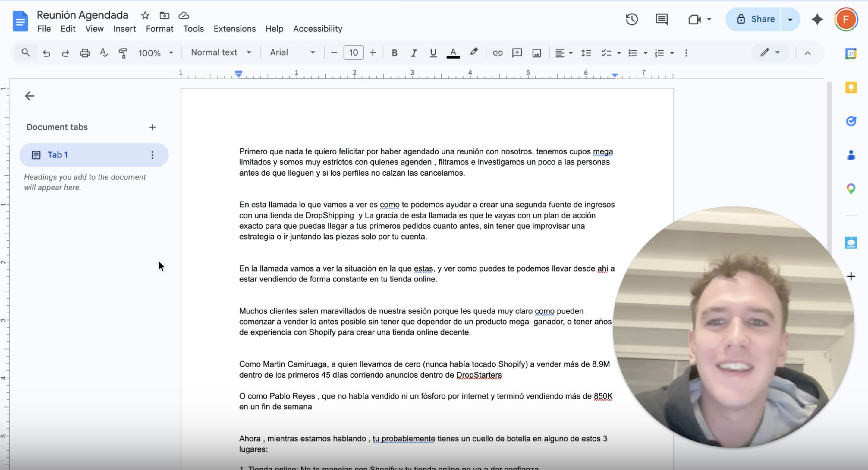Add a comment from the toolbar
Image resolution: width=868 pixels, height=470 pixels.
pyautogui.click(x=517, y=53)
